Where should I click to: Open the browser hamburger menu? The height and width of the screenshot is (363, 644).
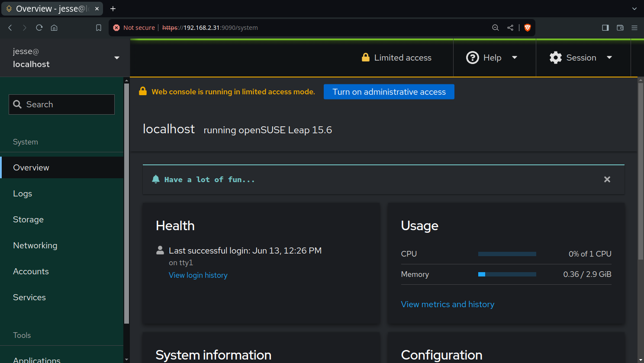pyautogui.click(x=634, y=28)
